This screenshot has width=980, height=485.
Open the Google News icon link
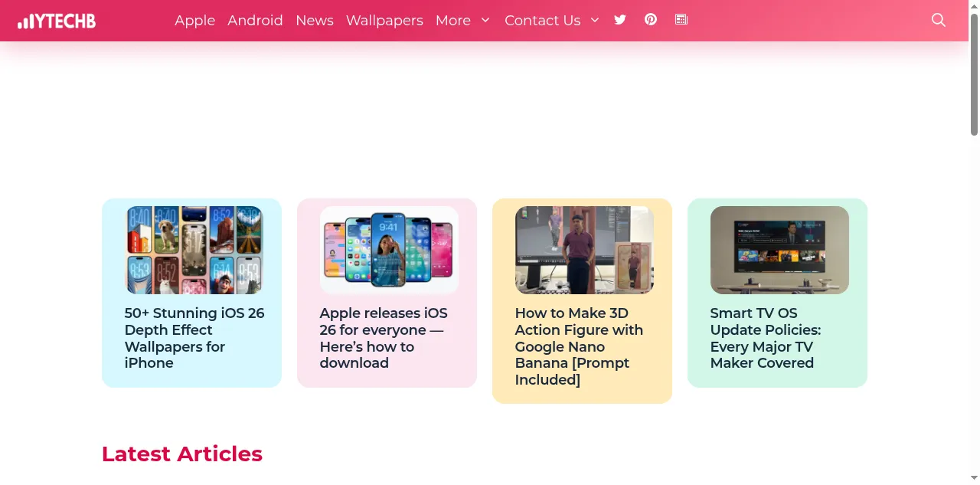click(681, 20)
